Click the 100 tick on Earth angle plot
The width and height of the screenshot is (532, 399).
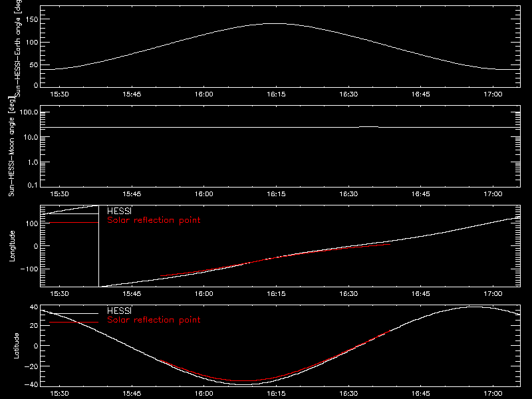tap(32, 42)
